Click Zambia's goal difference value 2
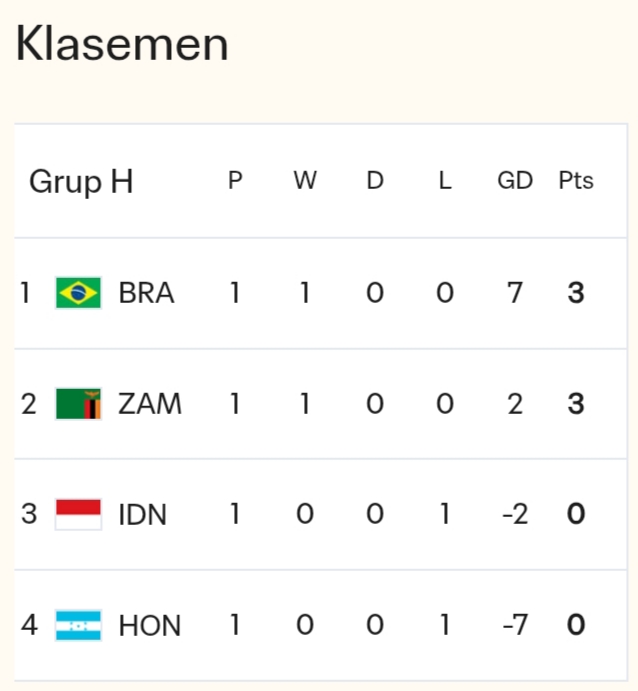The height and width of the screenshot is (691, 638). 515,404
